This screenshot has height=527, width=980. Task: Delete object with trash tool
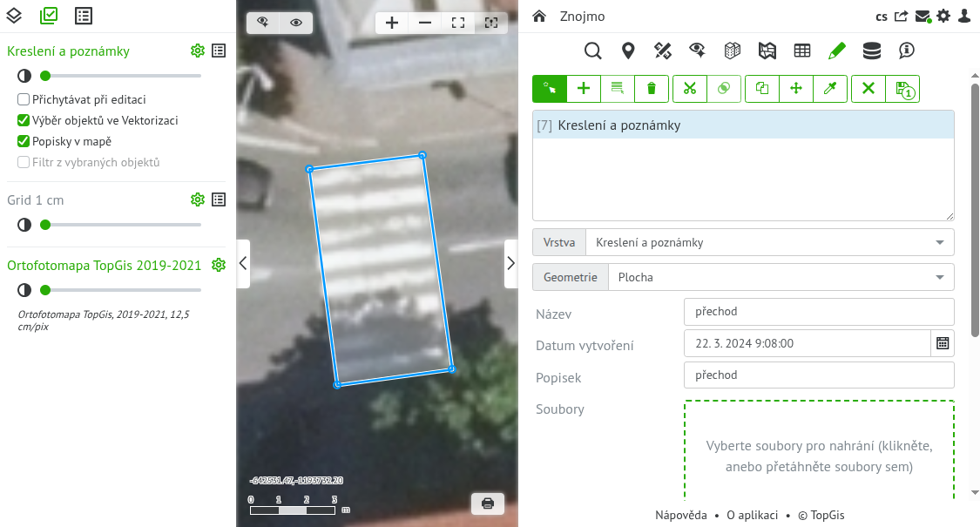click(652, 89)
